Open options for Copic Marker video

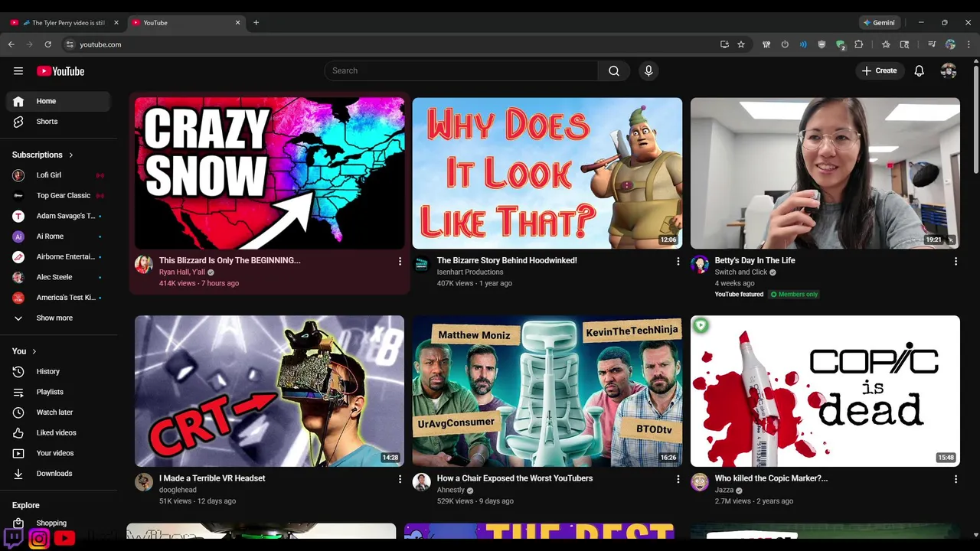(955, 479)
